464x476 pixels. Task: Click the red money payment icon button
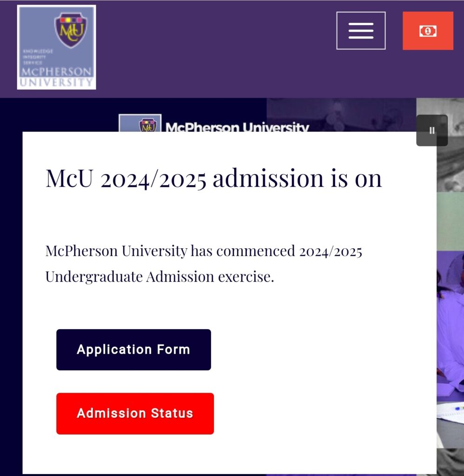[x=428, y=31]
